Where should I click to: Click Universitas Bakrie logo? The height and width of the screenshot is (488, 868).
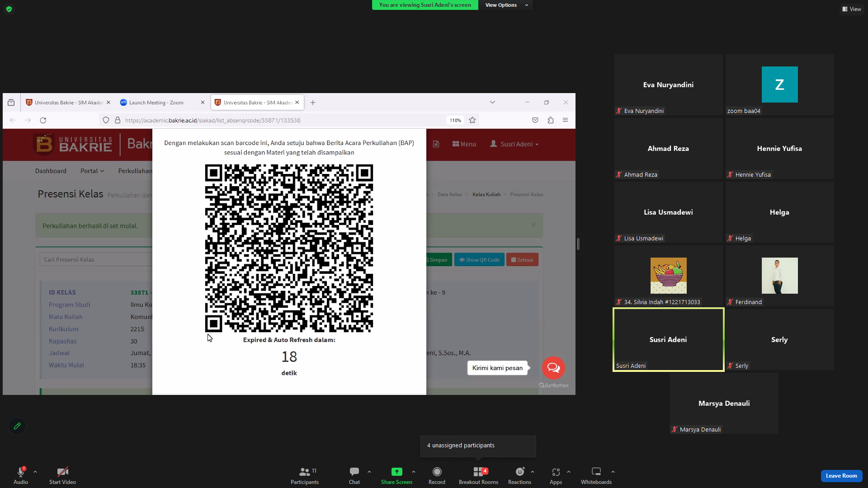tap(74, 144)
